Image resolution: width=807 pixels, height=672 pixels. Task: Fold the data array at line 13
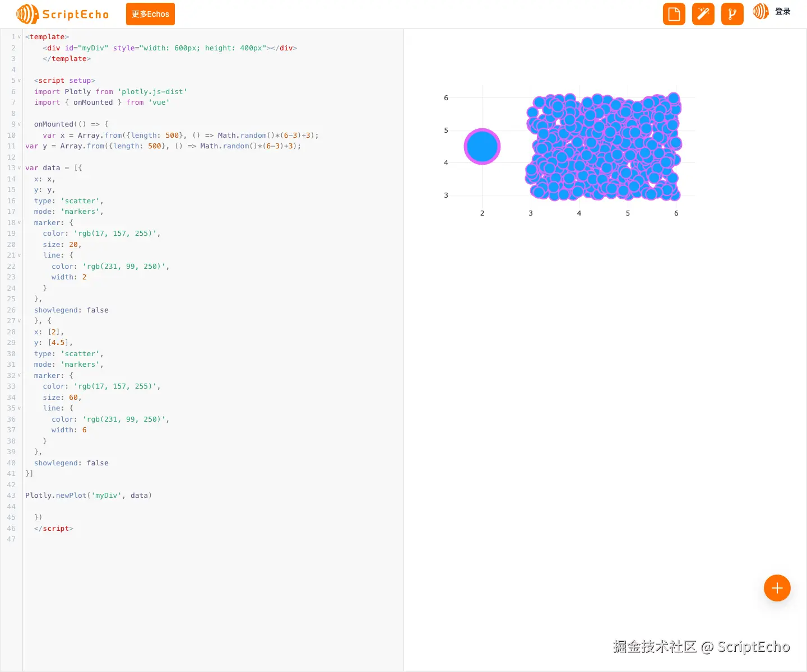[19, 168]
